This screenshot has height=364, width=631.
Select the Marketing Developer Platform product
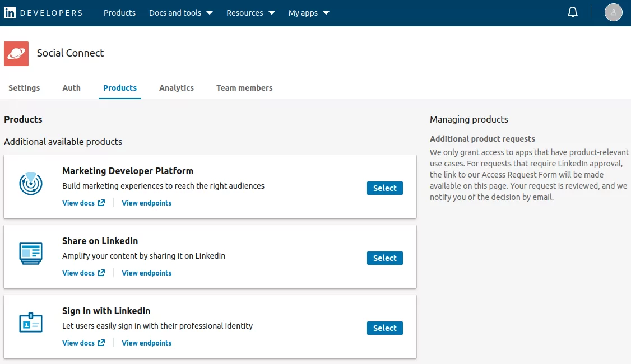[385, 188]
